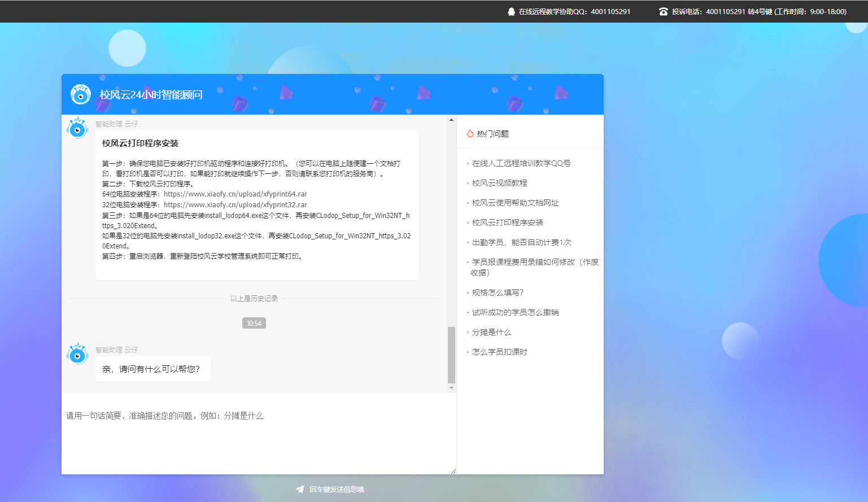Viewport: 868px width, 502px height.
Task: Click the chat scrollbar up arrow
Action: pyautogui.click(x=451, y=120)
